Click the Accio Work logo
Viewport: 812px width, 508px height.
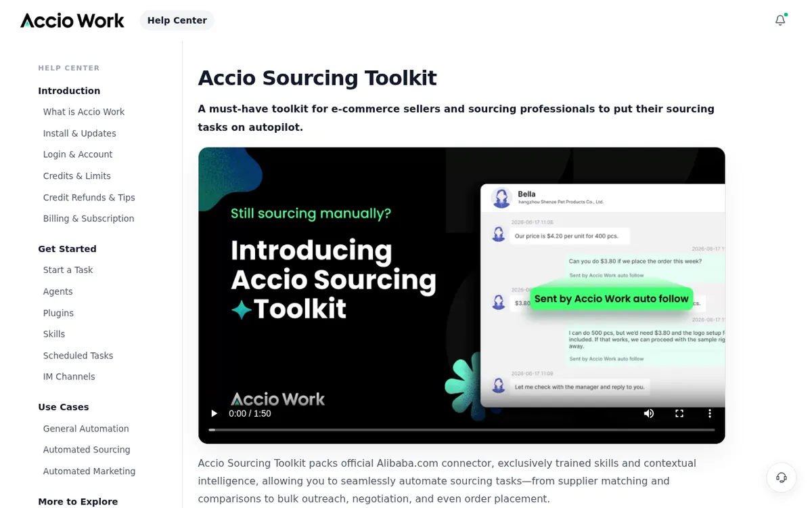click(72, 20)
